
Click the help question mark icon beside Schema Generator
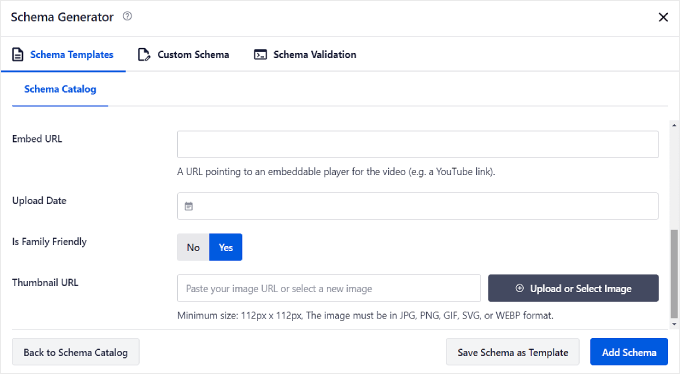click(127, 16)
